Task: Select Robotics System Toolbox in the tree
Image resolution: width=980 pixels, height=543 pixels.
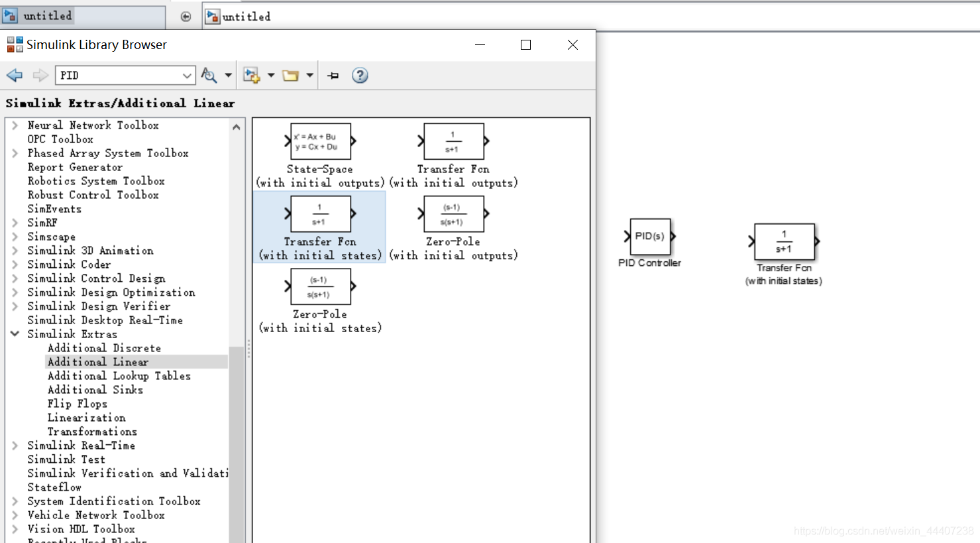Action: (96, 181)
